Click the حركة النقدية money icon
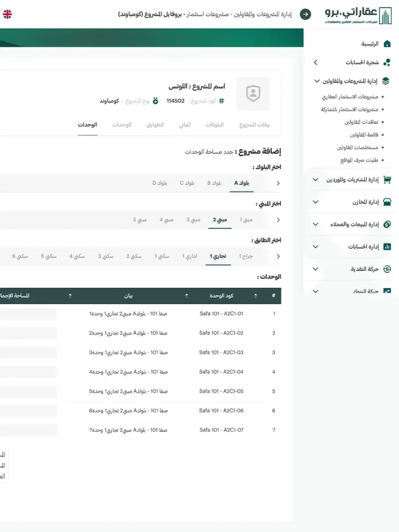The width and height of the screenshot is (399, 532). pyautogui.click(x=387, y=269)
